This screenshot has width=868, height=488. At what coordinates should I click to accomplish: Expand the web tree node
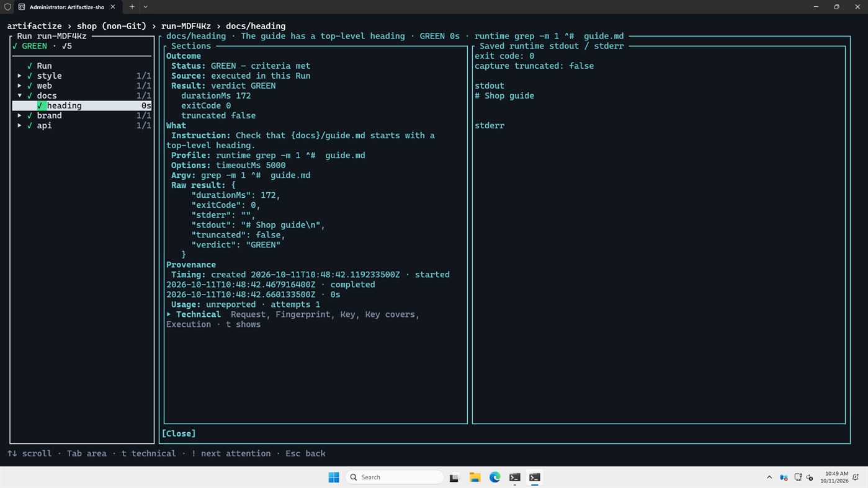(x=20, y=86)
